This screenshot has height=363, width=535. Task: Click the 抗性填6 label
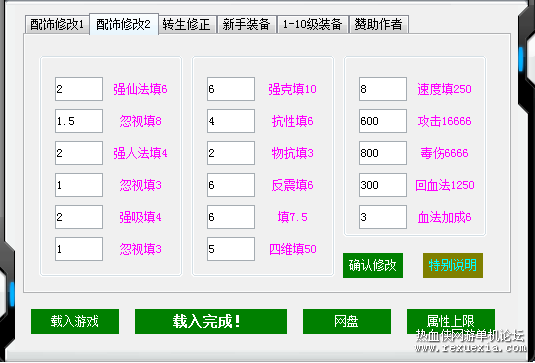point(292,121)
